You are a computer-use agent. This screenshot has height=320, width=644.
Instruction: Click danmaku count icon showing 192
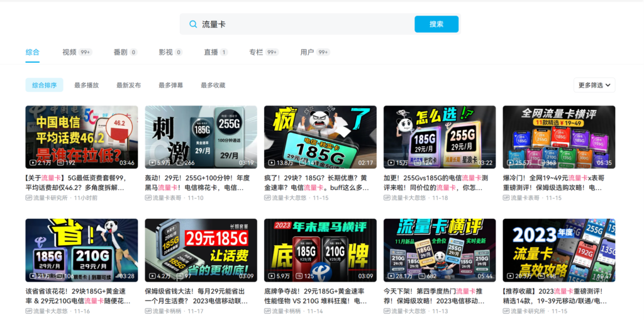60,163
